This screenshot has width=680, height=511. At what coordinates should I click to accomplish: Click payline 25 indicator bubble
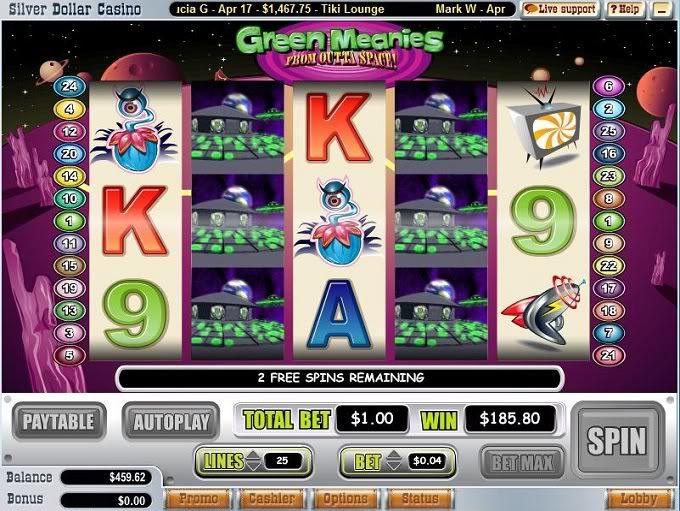click(608, 131)
